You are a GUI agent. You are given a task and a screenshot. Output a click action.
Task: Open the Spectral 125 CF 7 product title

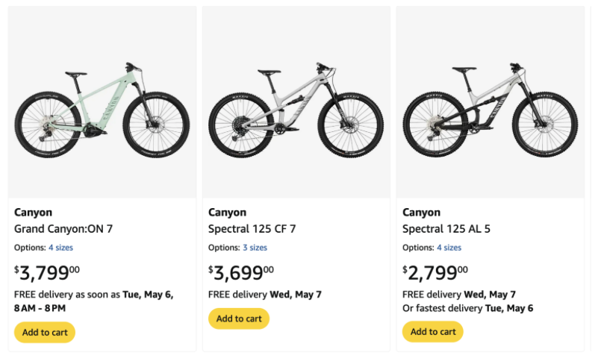(252, 229)
